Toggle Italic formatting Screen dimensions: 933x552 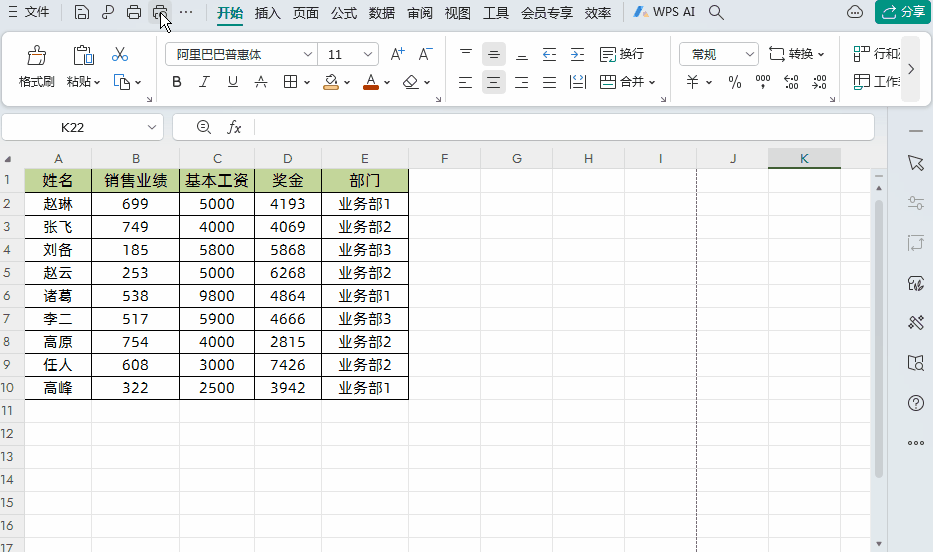tap(205, 82)
